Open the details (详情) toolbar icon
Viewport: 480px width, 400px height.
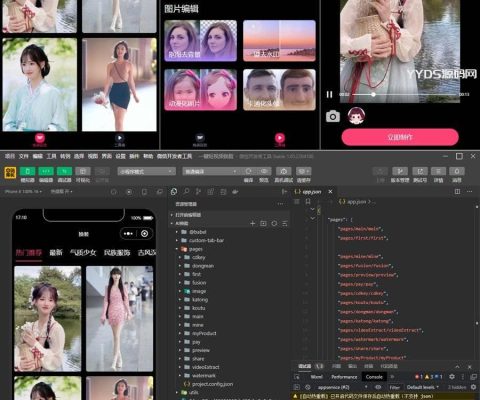pyautogui.click(x=438, y=171)
